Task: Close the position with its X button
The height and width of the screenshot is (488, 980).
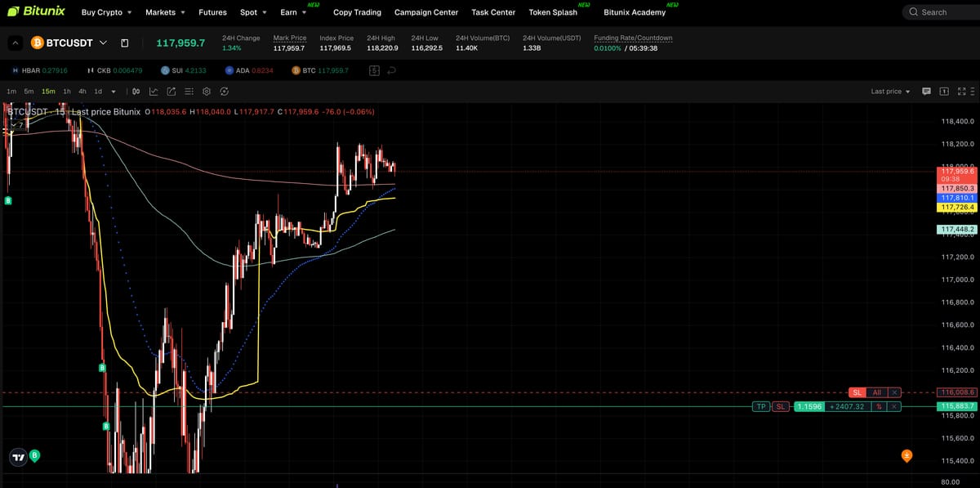Action: [x=894, y=406]
